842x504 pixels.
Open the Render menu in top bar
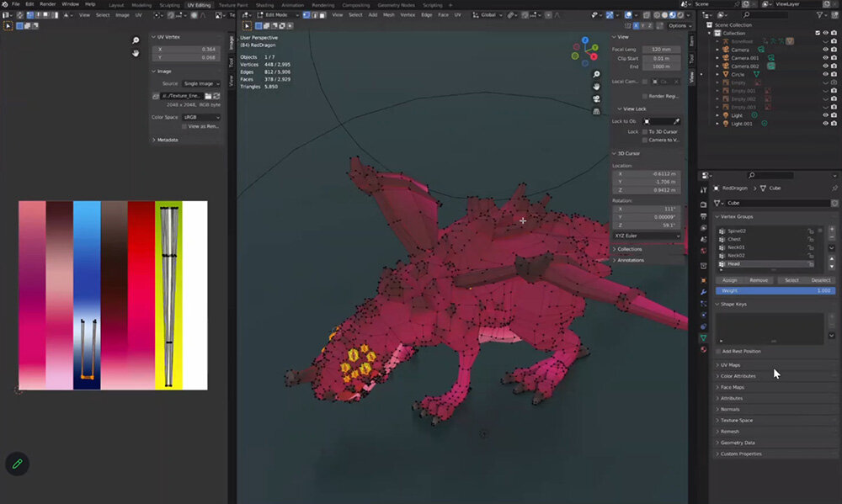coord(48,4)
